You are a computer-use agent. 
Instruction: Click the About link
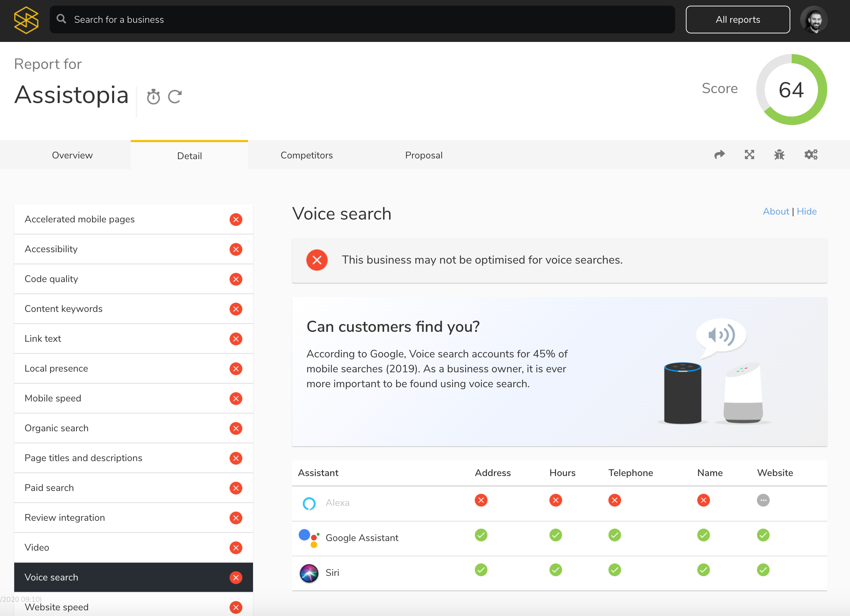coord(775,211)
